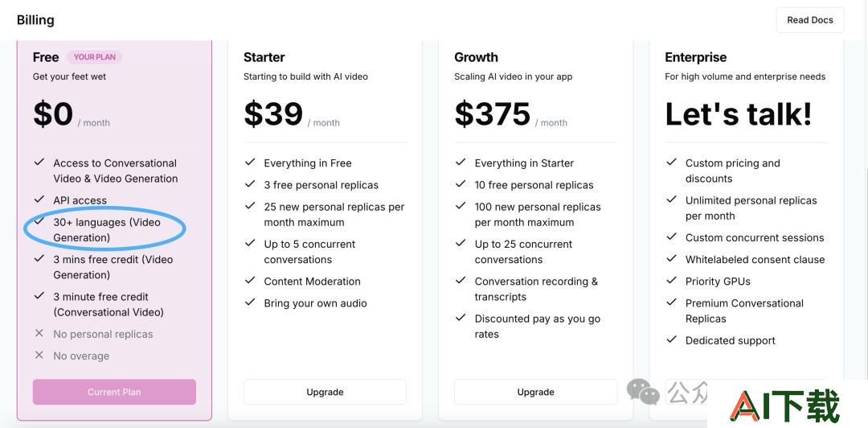Click the checkmark beside 10 free personal replicas
868x428 pixels.
[461, 184]
